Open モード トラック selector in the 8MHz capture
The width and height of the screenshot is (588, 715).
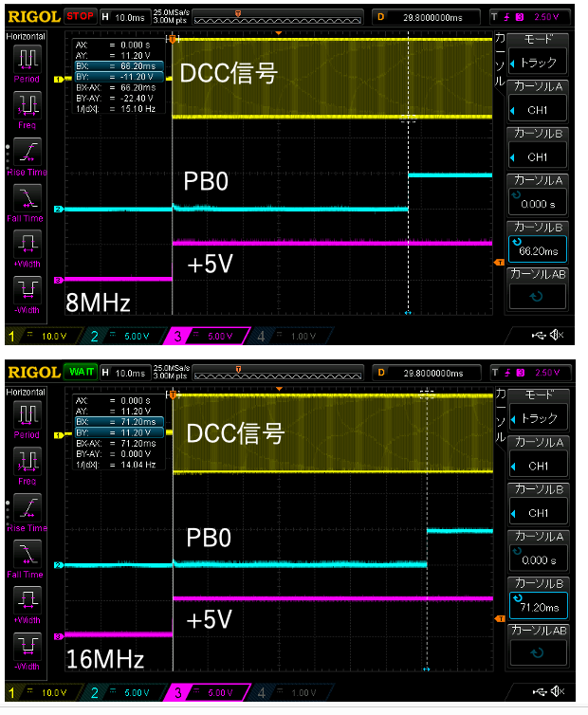click(x=538, y=62)
